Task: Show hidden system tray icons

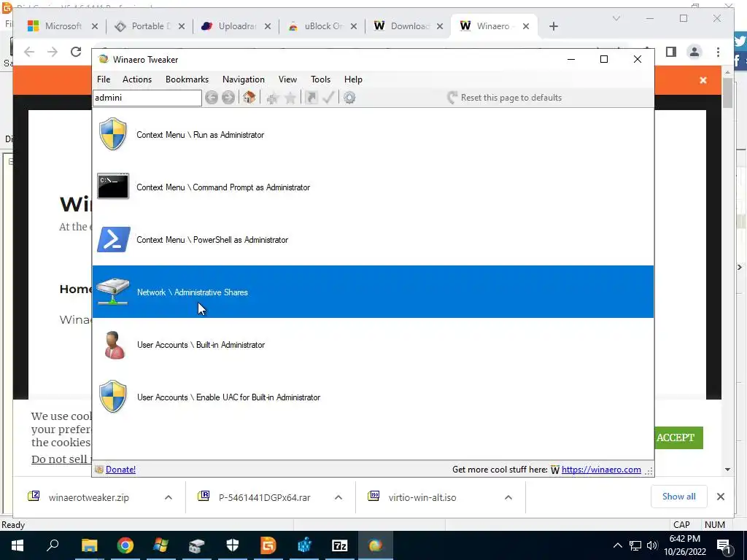Action: 617,545
